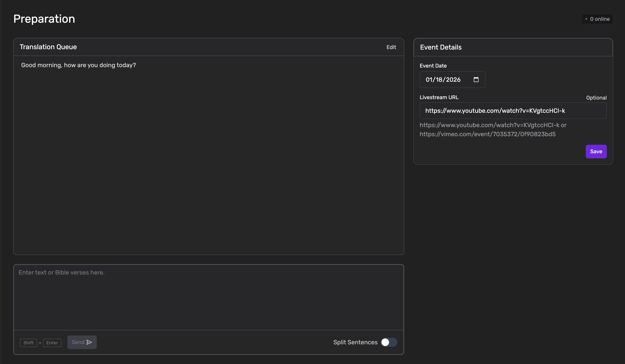The height and width of the screenshot is (364, 625).
Task: Click the Enter key hint
Action: tap(52, 343)
